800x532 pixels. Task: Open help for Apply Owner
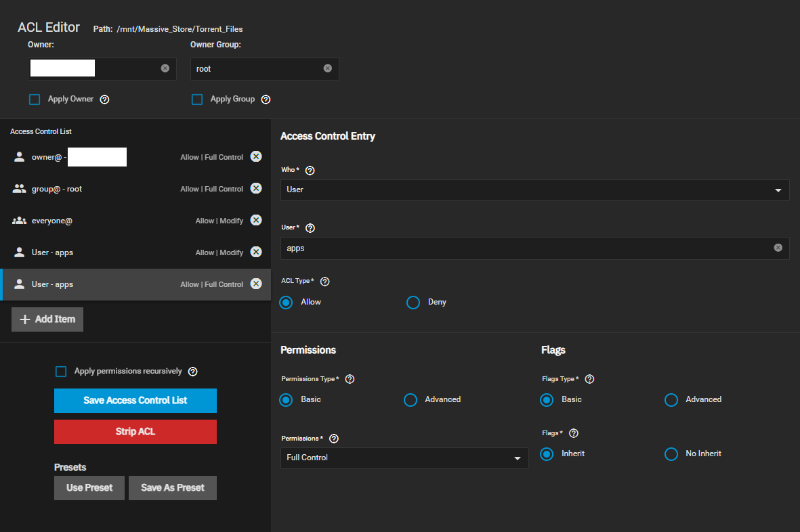point(104,99)
